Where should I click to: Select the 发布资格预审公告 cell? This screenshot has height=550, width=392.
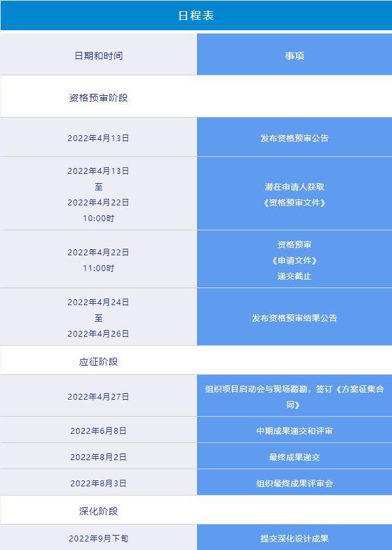point(294,137)
